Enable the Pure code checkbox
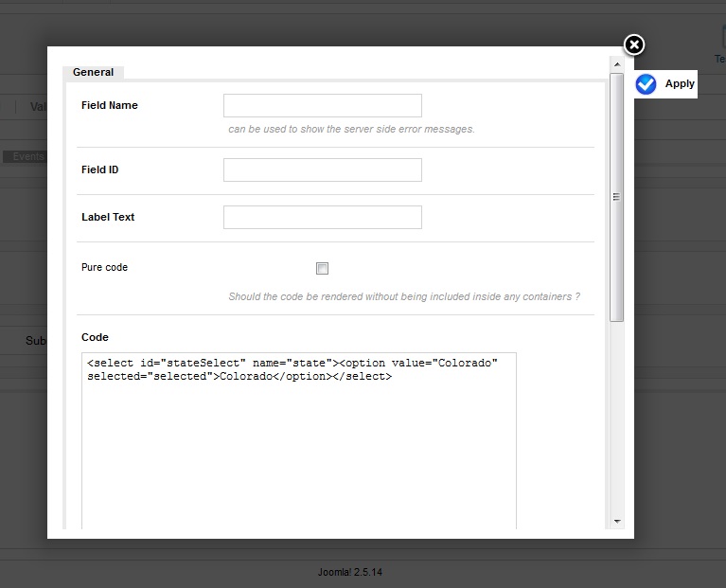The height and width of the screenshot is (588, 726). [322, 268]
